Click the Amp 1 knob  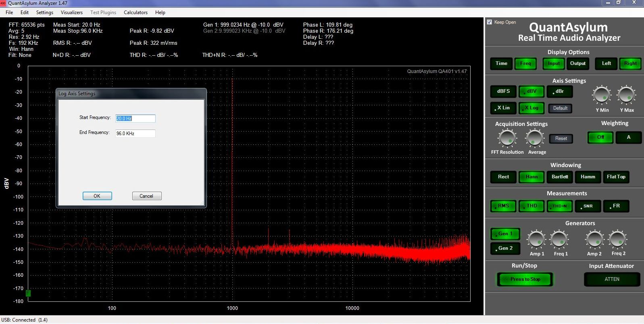coord(537,240)
